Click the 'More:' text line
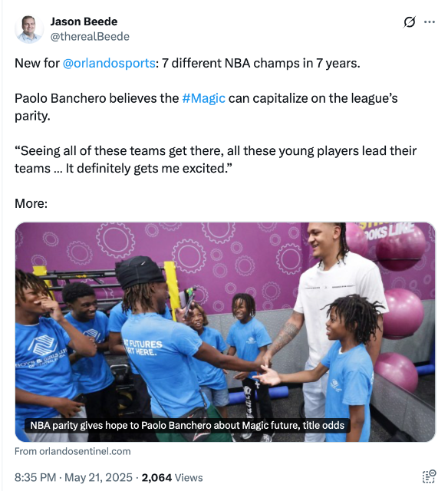448x491 pixels. tap(31, 203)
